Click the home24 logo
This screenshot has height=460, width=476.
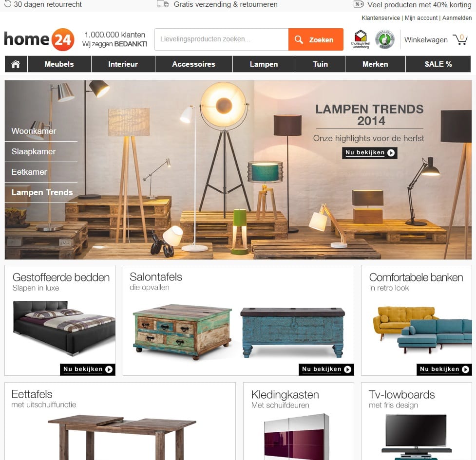click(x=39, y=40)
